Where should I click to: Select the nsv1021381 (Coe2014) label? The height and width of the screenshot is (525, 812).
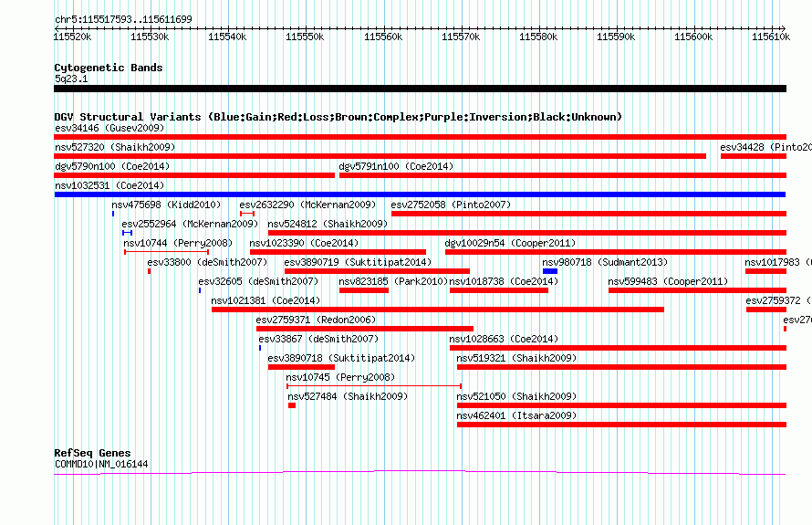[x=265, y=300]
